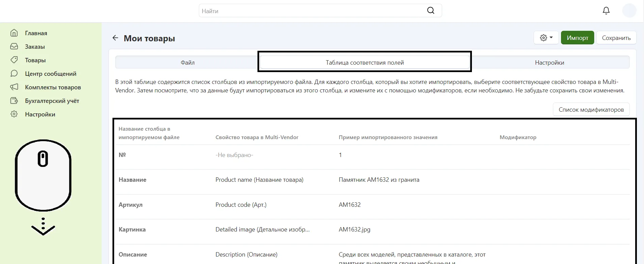Open the Product code (Арт.) dropdown
Screen dimensions: 644x264
pos(241,205)
